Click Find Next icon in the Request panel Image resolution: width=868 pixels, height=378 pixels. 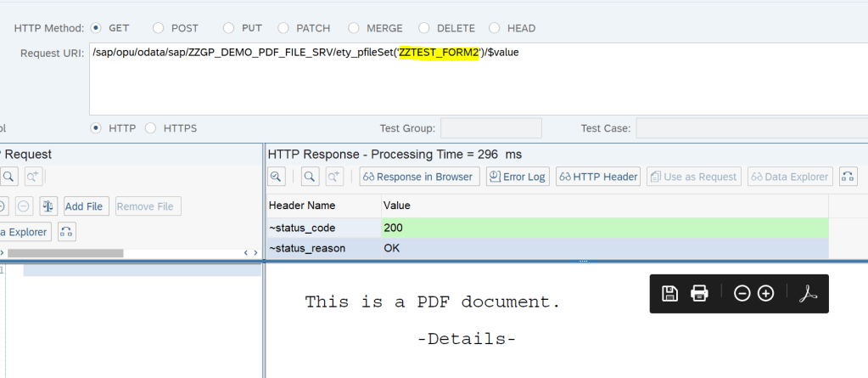33,177
